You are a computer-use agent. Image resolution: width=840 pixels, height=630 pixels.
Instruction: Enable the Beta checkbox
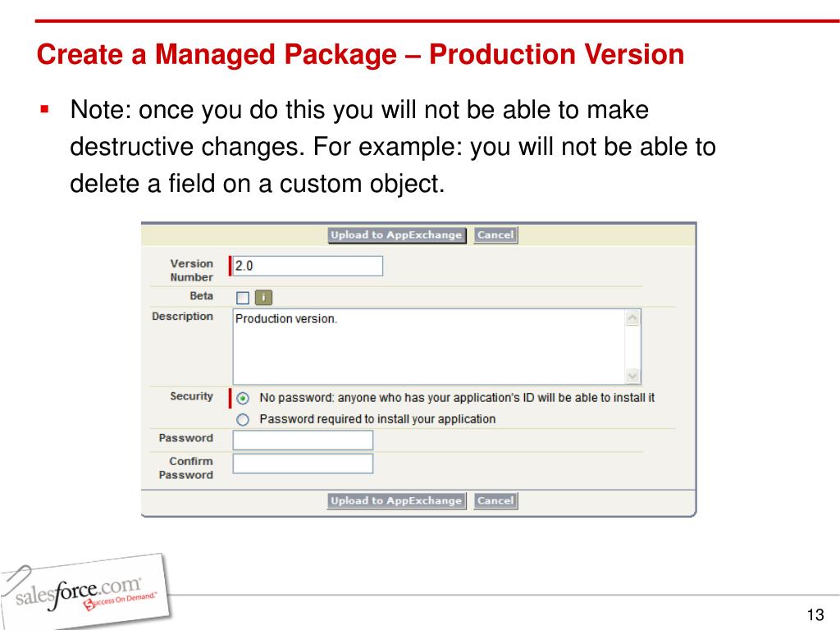(x=243, y=297)
